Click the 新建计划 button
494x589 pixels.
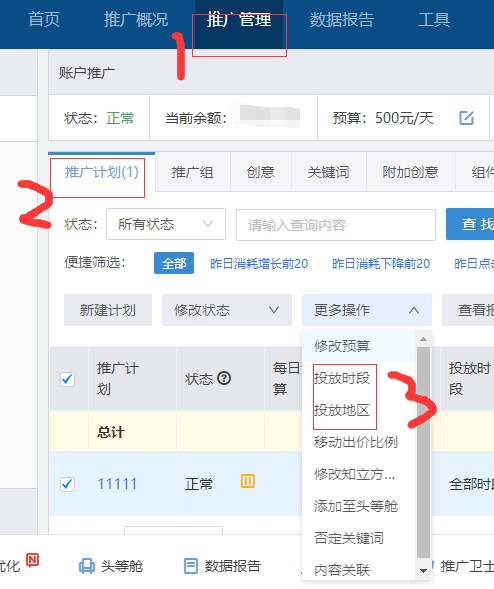pos(108,310)
